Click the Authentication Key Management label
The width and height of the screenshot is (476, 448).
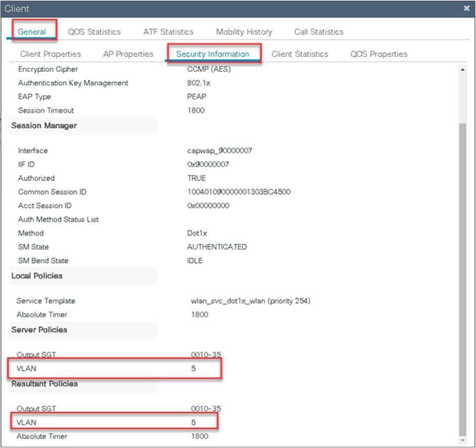pos(73,83)
